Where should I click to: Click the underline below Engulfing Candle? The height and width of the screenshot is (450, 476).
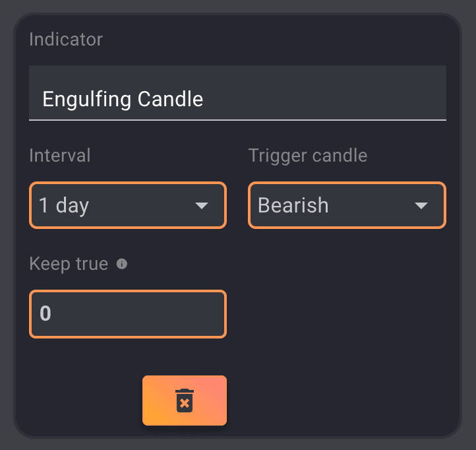coord(237,120)
